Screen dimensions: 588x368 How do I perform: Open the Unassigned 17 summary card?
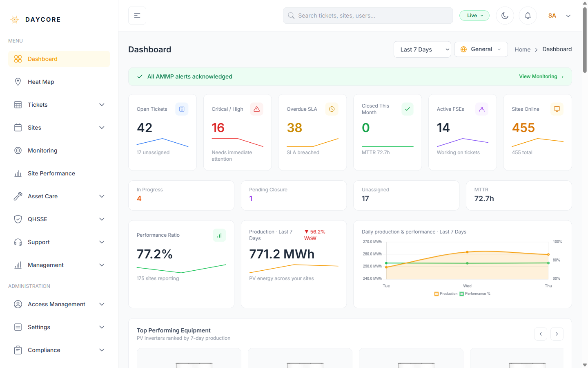tap(406, 195)
